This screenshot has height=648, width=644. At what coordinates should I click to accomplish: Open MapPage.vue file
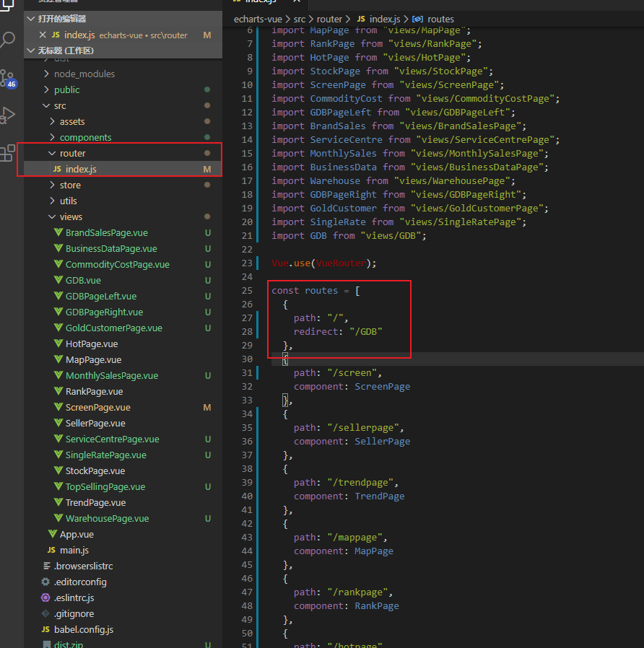coord(123,359)
